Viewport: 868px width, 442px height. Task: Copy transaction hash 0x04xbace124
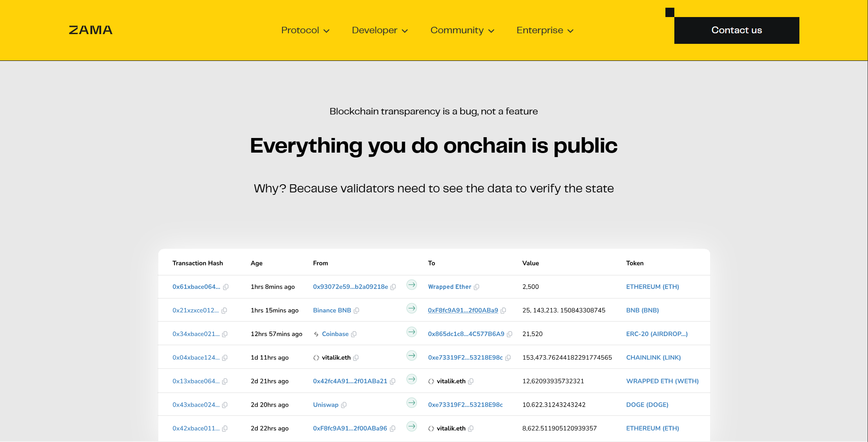click(x=225, y=358)
